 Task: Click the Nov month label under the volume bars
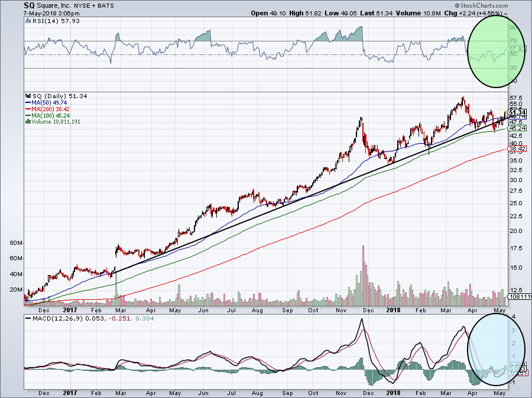point(341,310)
